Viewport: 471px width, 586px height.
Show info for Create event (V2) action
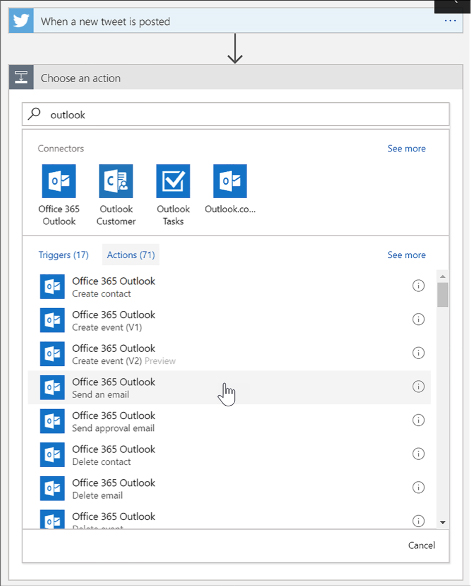(x=418, y=353)
